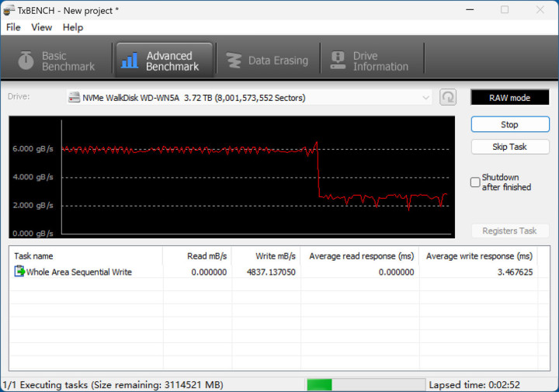
Task: Click the Advanced Benchmark bar chart icon
Action: click(x=130, y=61)
